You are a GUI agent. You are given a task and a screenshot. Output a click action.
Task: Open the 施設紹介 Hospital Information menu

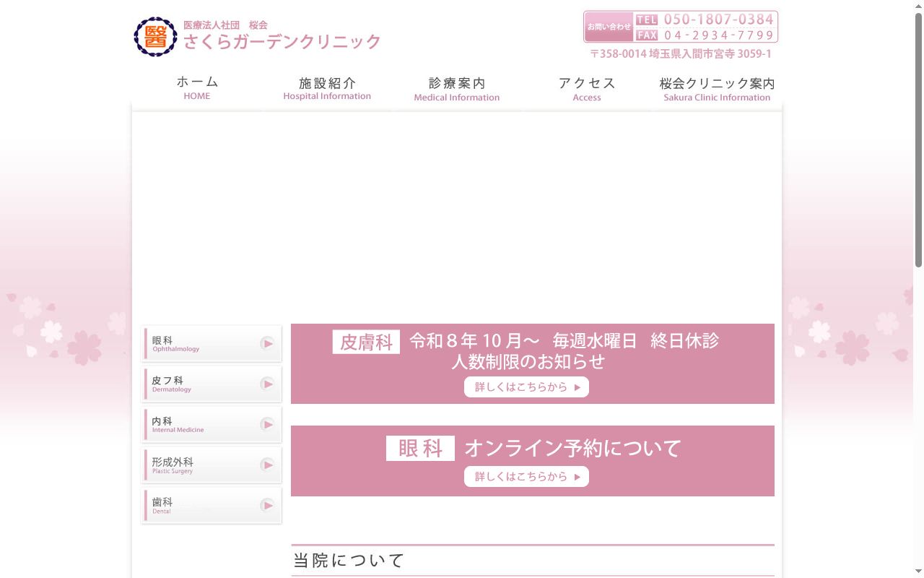pyautogui.click(x=327, y=88)
